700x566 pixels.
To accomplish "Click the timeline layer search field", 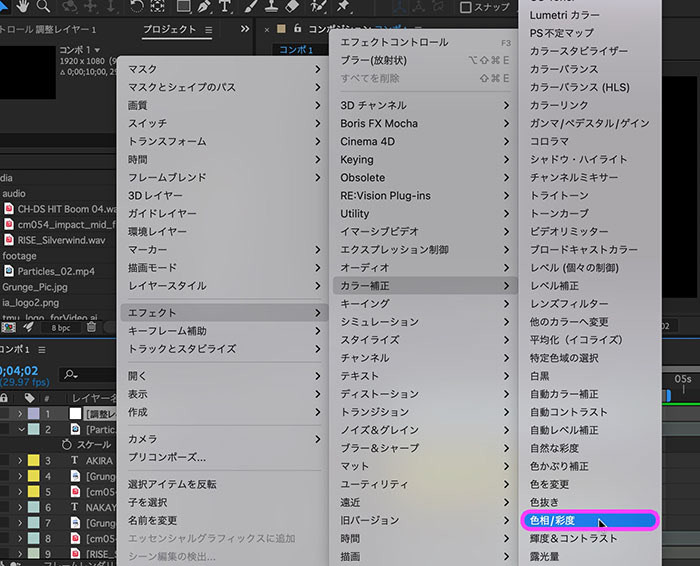I will (89, 375).
